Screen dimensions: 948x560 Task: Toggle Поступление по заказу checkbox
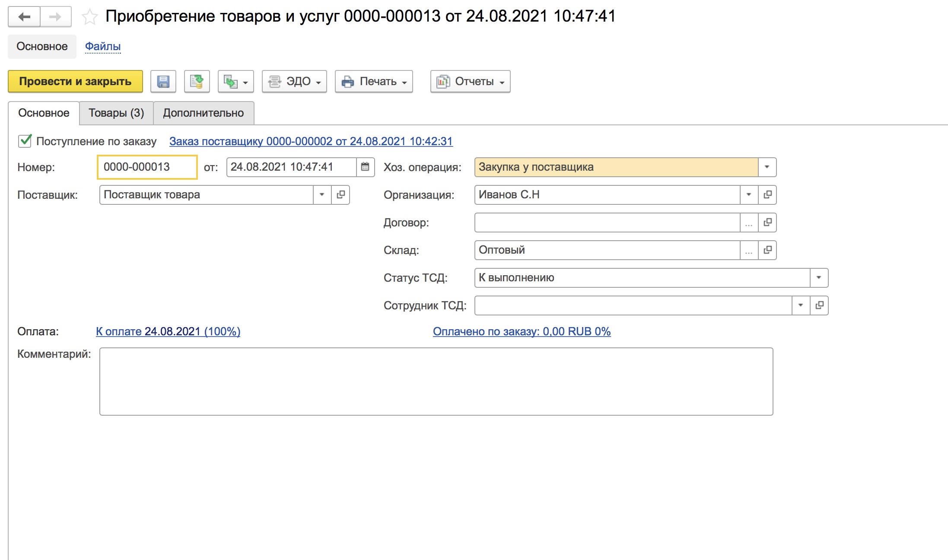[x=25, y=141]
